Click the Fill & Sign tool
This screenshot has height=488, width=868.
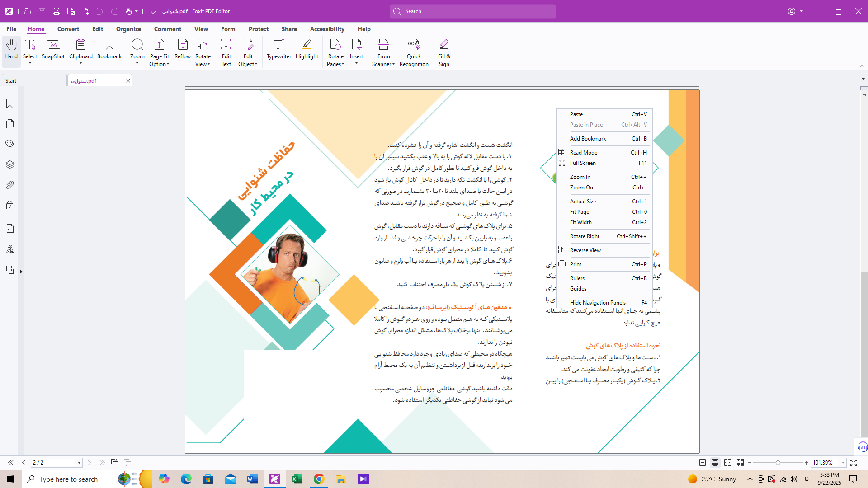click(x=444, y=52)
